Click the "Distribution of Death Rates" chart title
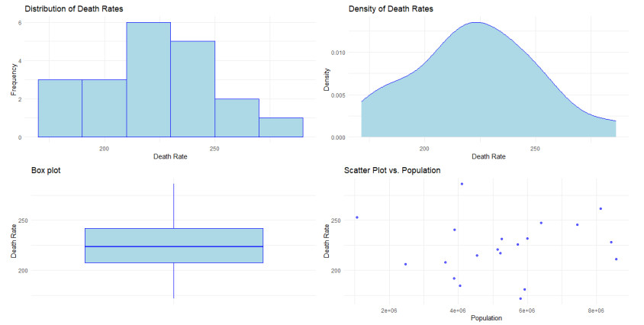Image resolution: width=644 pixels, height=325 pixels. click(73, 8)
